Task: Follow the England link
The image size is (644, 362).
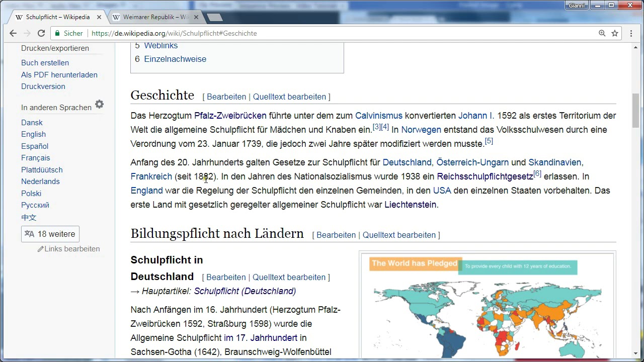Action: pos(147,191)
